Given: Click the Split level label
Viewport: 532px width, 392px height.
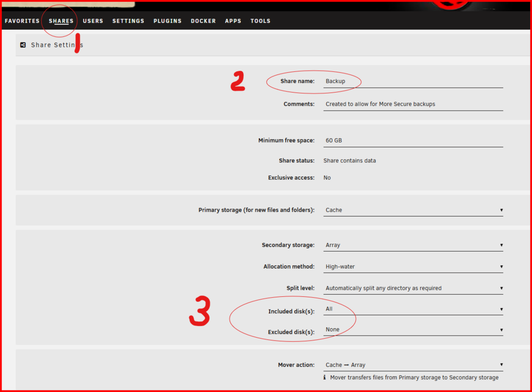Looking at the screenshot, I should [301, 288].
